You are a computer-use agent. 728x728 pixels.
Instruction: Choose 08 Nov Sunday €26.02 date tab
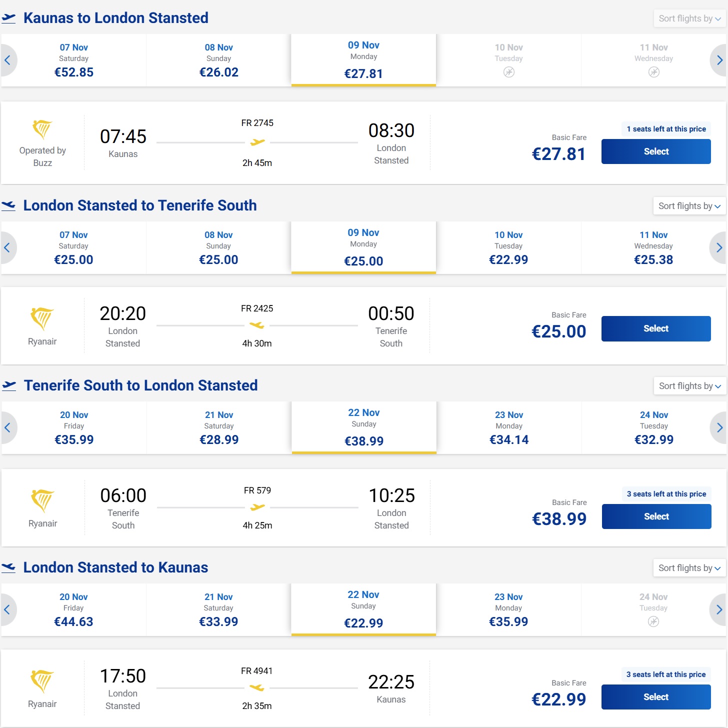pos(218,60)
